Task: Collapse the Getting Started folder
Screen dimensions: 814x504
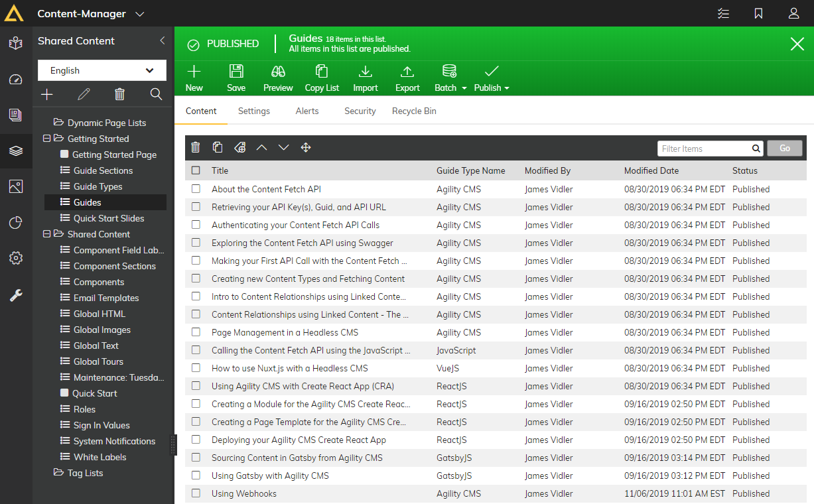Action: 47,139
